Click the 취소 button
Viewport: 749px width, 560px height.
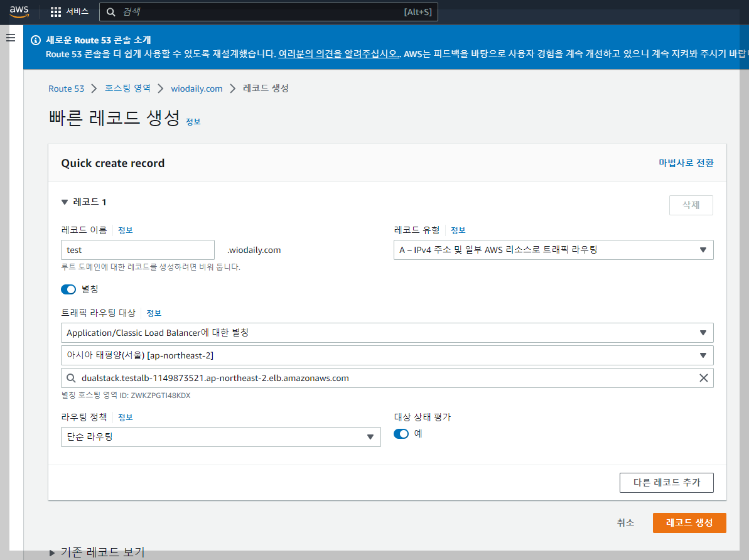625,523
